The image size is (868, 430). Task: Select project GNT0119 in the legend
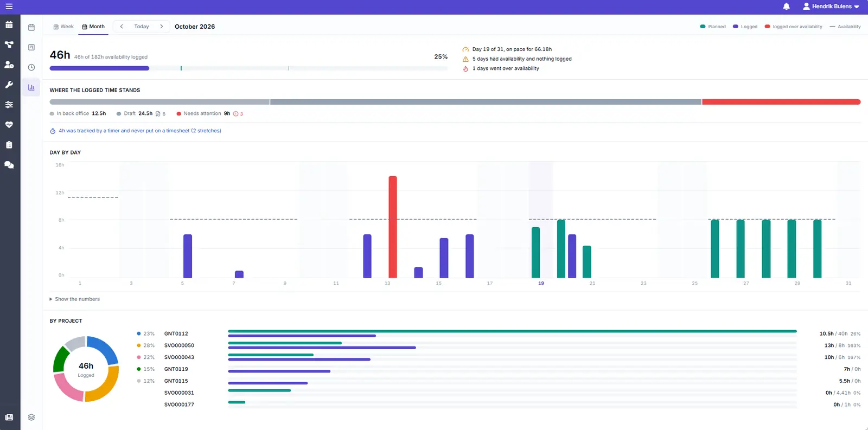pyautogui.click(x=176, y=370)
